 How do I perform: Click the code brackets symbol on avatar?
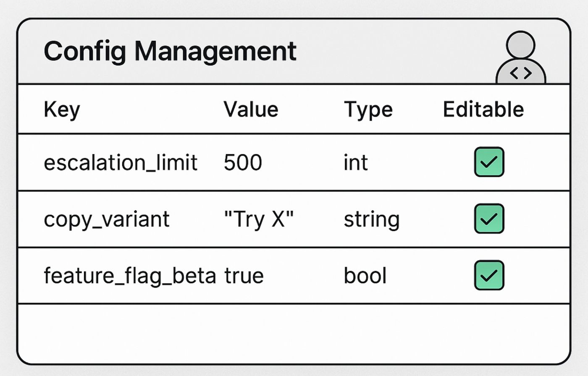[521, 73]
